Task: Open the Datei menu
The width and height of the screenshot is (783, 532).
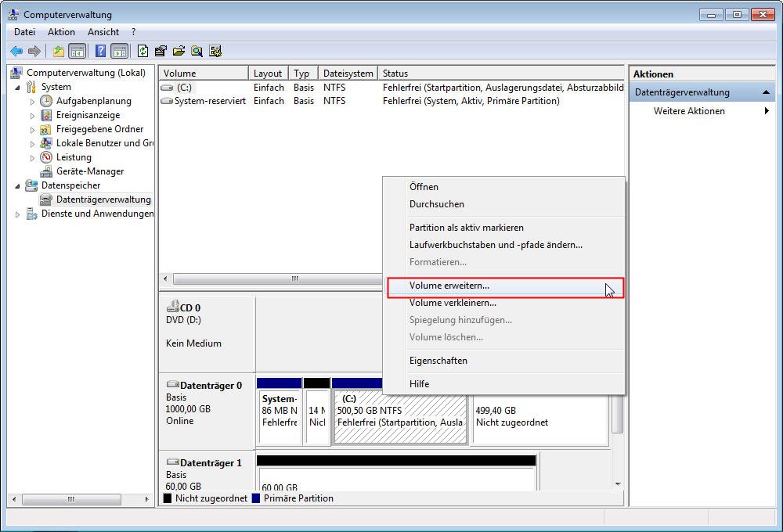Action: 24,32
